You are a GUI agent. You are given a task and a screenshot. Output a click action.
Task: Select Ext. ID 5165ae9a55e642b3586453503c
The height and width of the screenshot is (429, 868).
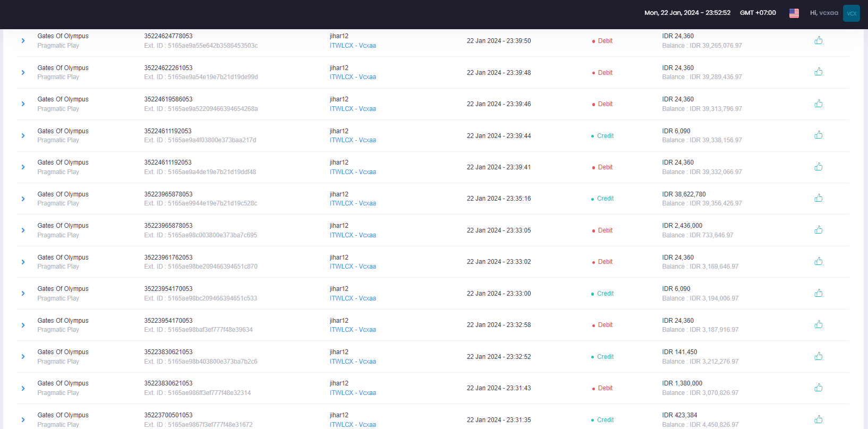pos(201,46)
